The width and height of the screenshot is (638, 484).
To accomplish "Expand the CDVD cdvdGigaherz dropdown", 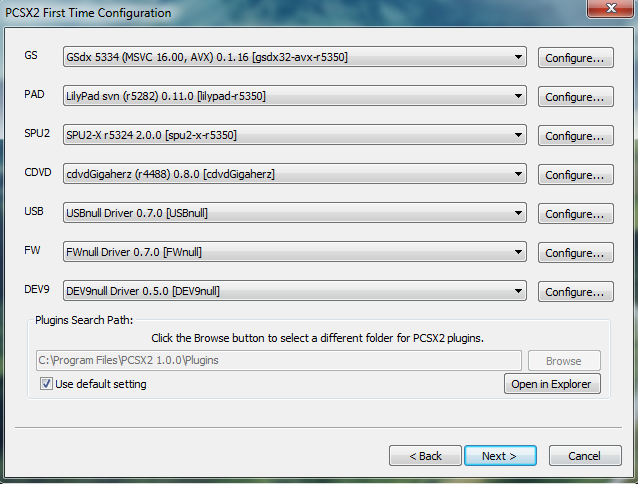I will 295,174.
